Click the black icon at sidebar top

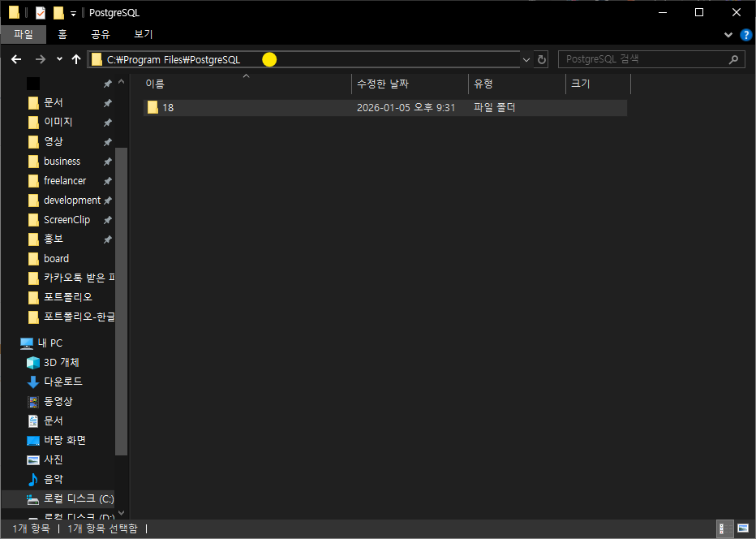pos(32,84)
